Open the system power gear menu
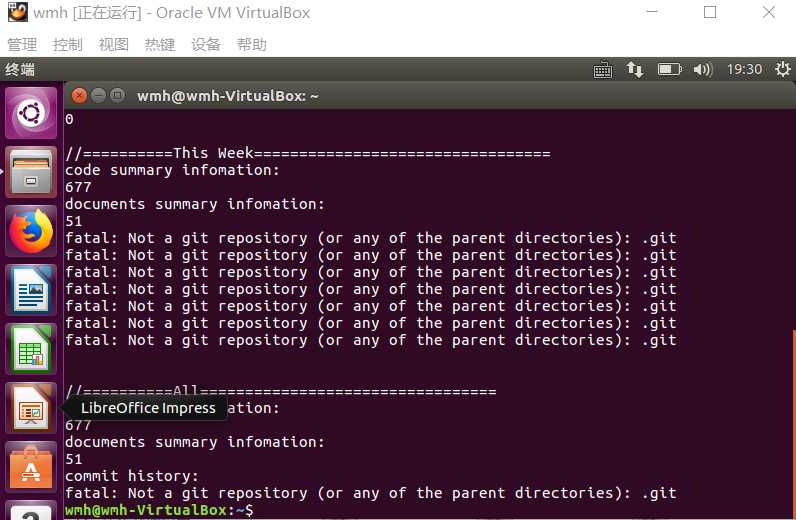Image resolution: width=796 pixels, height=520 pixels. (x=783, y=69)
